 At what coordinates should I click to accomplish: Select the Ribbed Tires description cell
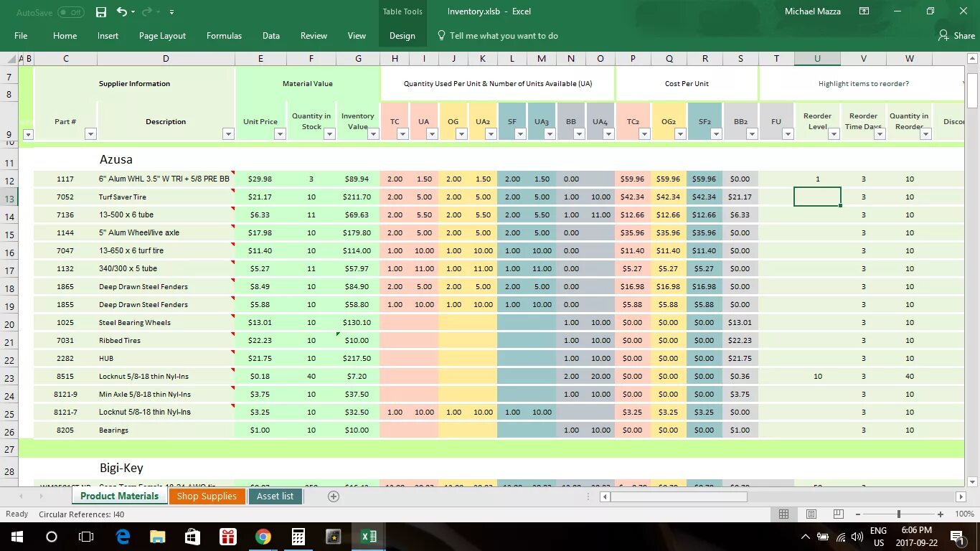[x=166, y=340]
